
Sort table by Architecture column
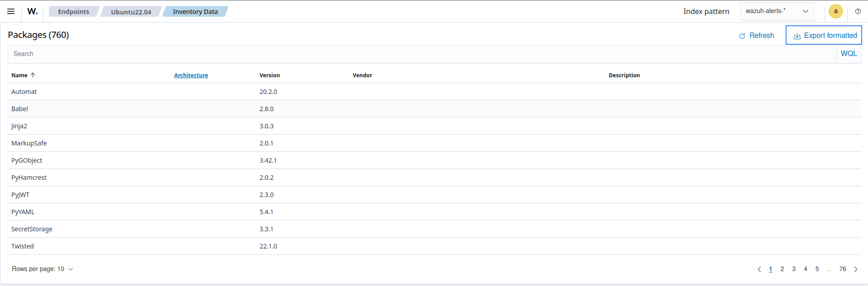191,75
